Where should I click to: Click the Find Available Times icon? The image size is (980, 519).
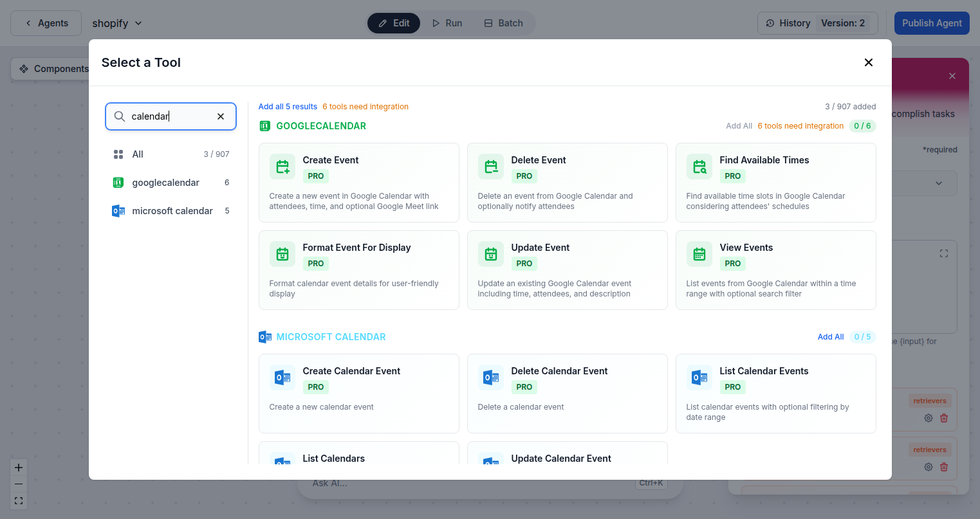(x=699, y=166)
